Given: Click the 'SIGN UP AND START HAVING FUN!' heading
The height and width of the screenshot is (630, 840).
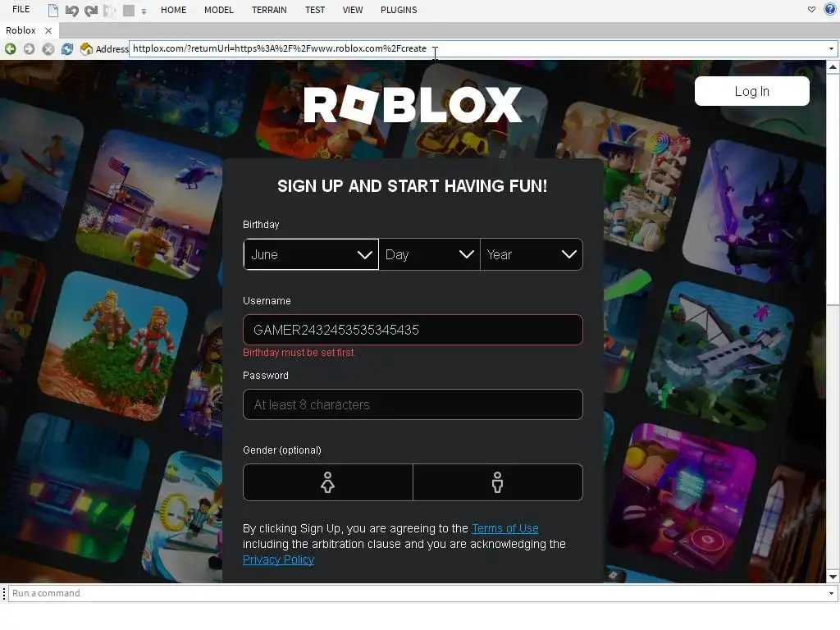Looking at the screenshot, I should [413, 186].
